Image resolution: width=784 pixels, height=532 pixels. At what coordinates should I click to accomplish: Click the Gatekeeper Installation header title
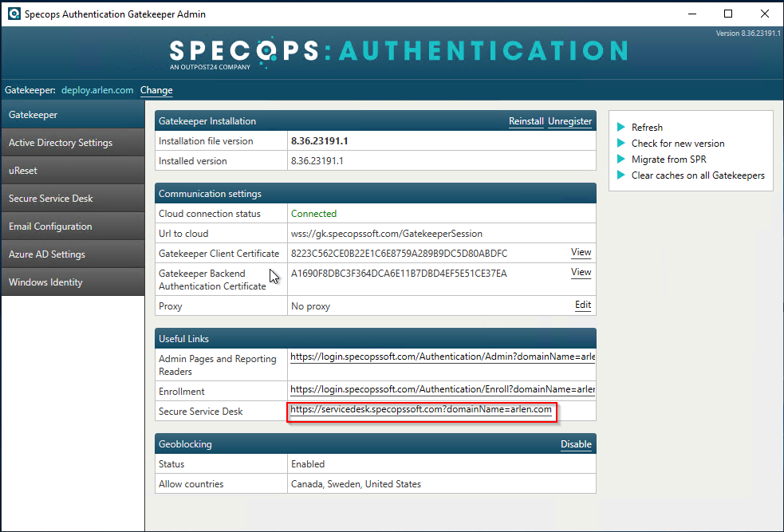pyautogui.click(x=207, y=121)
